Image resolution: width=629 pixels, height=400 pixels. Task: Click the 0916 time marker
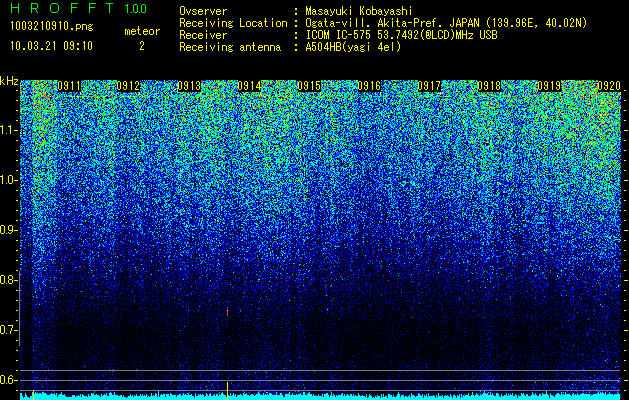(369, 86)
